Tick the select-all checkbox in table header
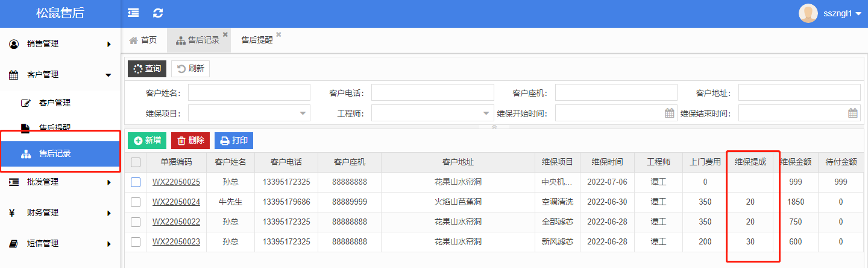 [136, 162]
